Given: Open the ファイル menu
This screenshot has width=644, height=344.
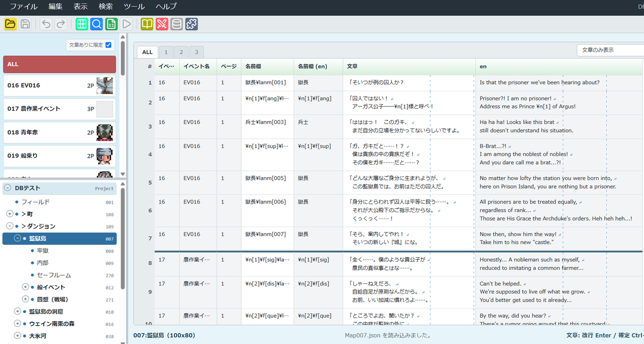Looking at the screenshot, I should click(x=24, y=7).
